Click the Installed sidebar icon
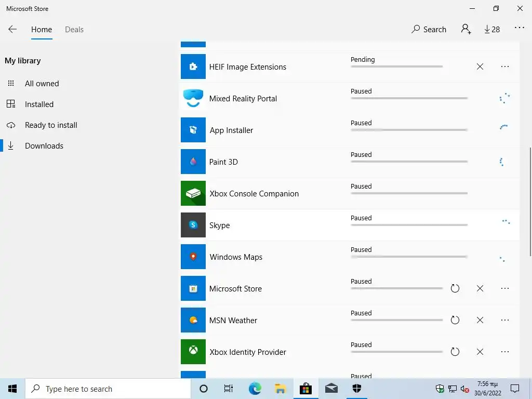Viewport: 532px width, 399px height. (11, 104)
